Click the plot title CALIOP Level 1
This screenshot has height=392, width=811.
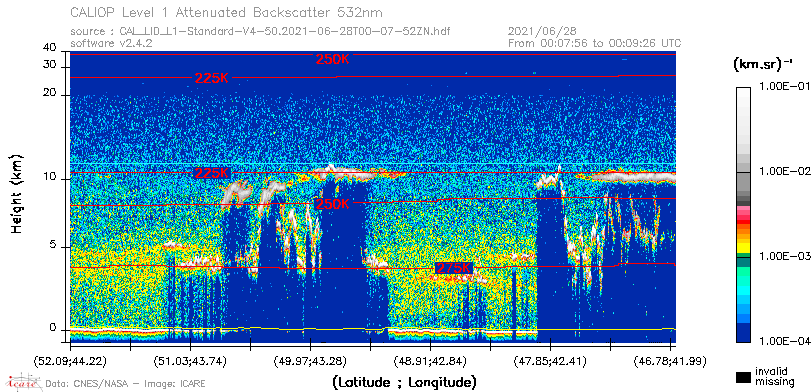click(x=227, y=12)
